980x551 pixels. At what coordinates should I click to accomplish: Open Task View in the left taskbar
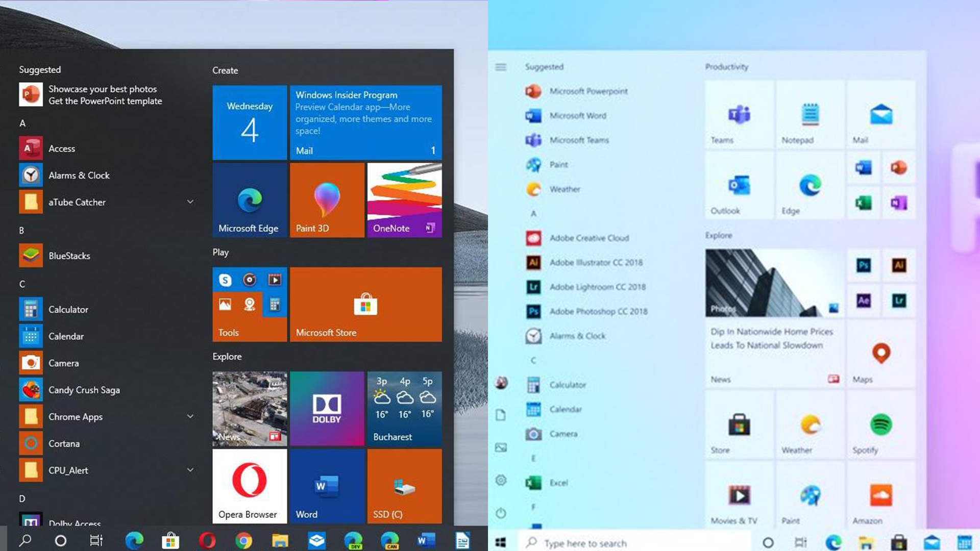[96, 540]
